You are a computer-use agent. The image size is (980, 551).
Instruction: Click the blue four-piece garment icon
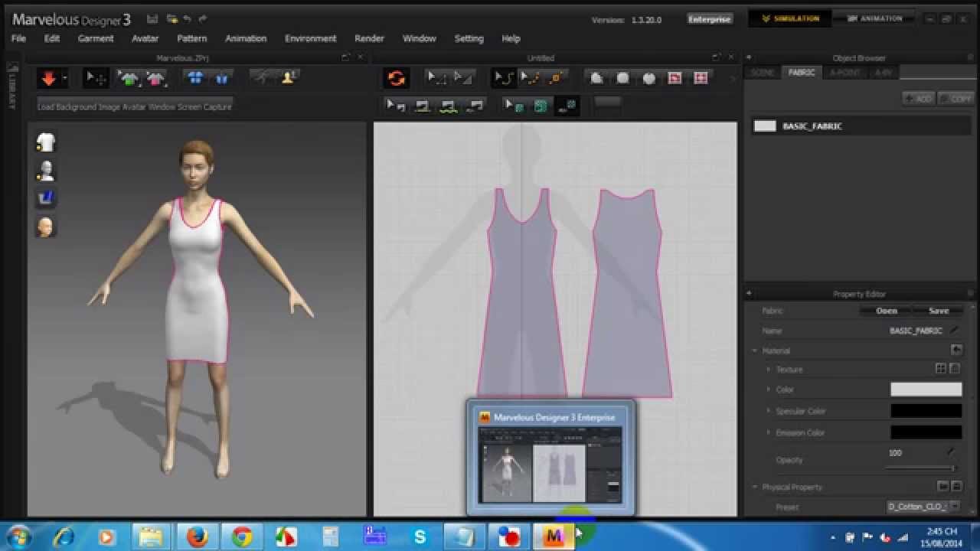tap(194, 78)
